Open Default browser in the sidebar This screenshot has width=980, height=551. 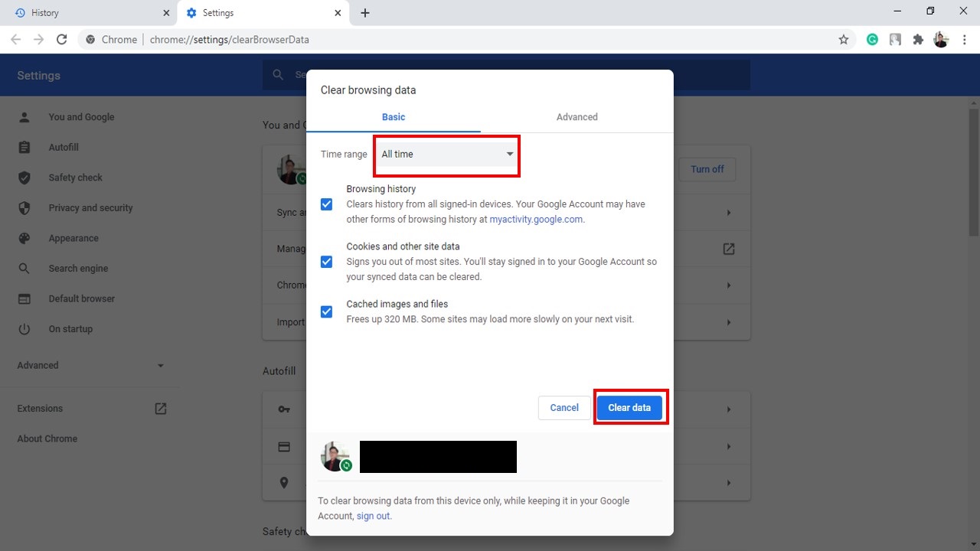pyautogui.click(x=82, y=298)
